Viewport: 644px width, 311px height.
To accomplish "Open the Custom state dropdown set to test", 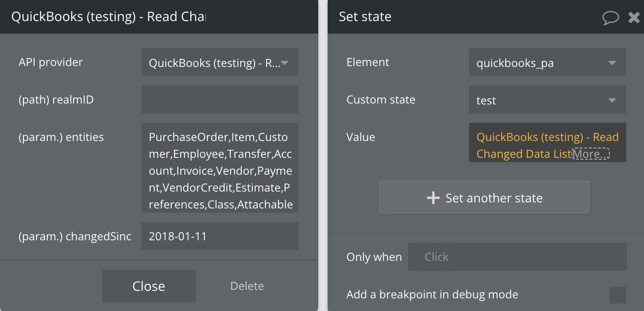I will [547, 100].
